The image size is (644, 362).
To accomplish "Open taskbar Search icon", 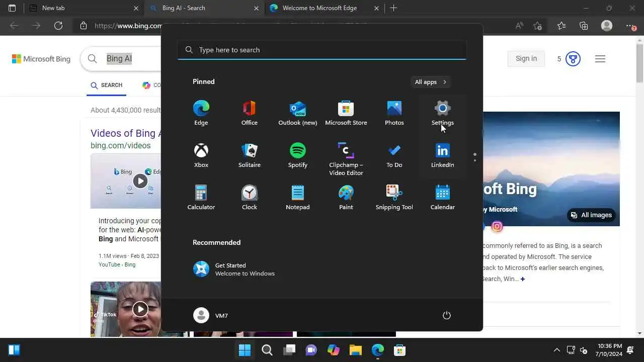I will click(x=267, y=350).
